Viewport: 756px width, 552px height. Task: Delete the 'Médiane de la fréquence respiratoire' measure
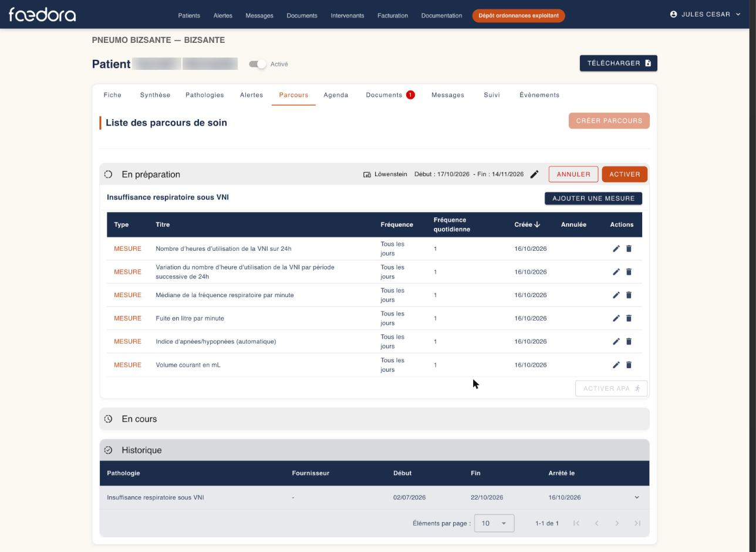coord(629,295)
